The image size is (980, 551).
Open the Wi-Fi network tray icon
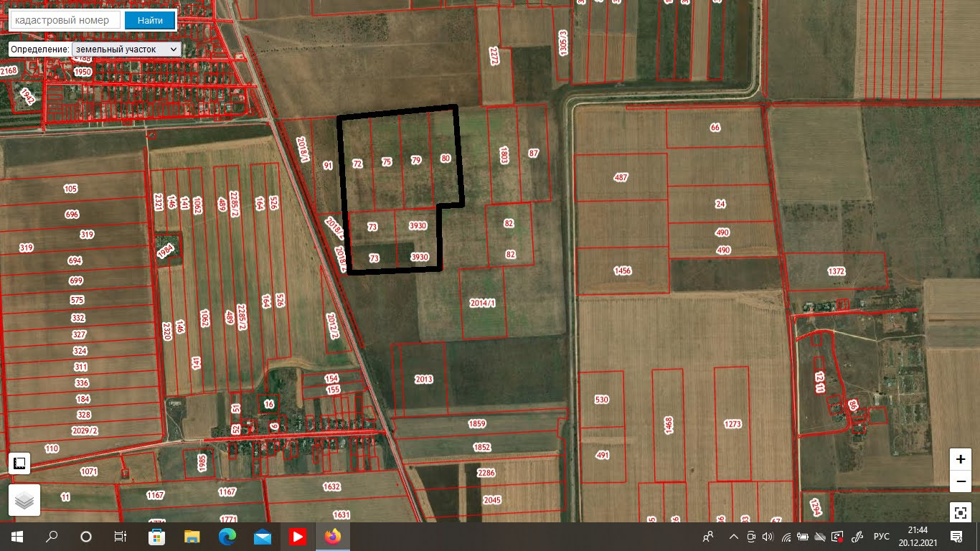pyautogui.click(x=786, y=537)
